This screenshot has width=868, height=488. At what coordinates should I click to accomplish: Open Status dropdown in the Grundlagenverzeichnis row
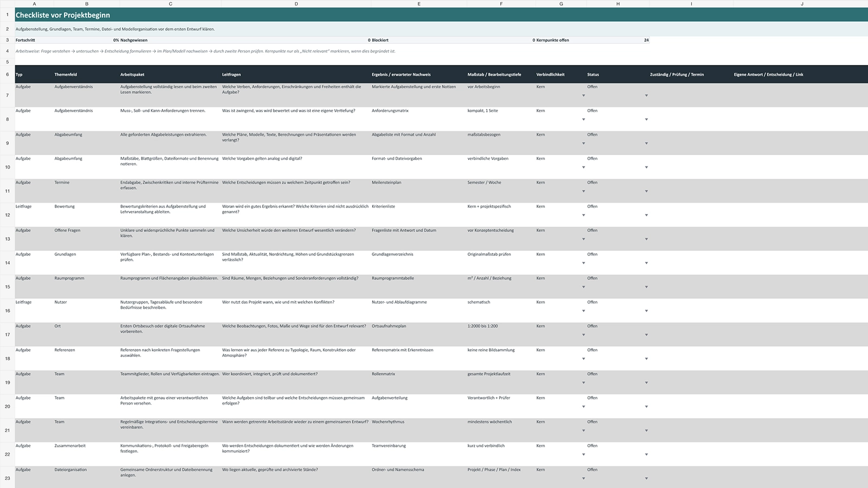(646, 263)
